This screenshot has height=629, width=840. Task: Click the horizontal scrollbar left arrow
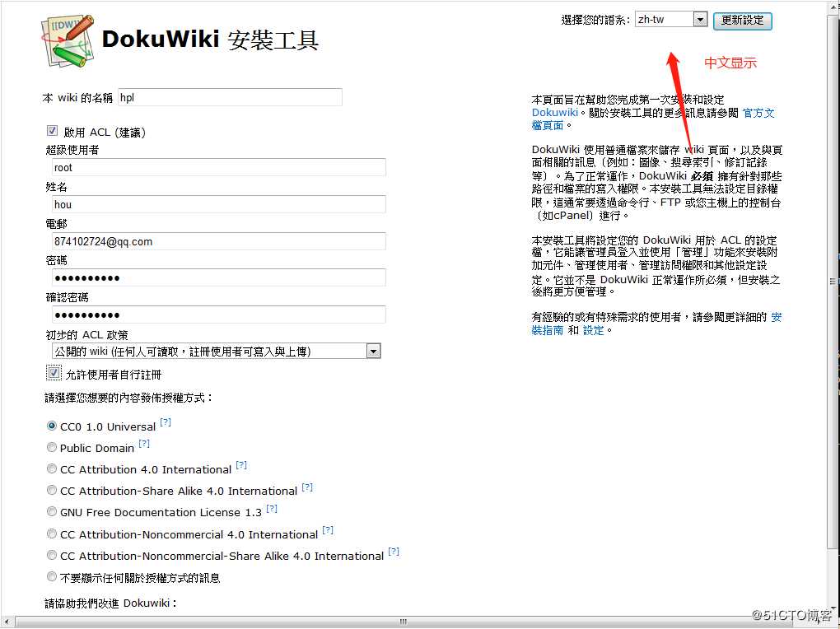(6, 622)
